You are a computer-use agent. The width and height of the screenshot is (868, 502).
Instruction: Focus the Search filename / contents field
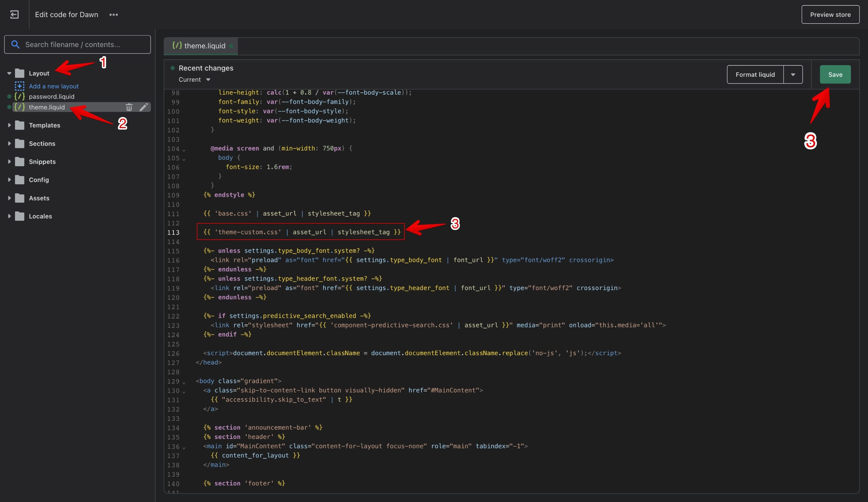[77, 44]
